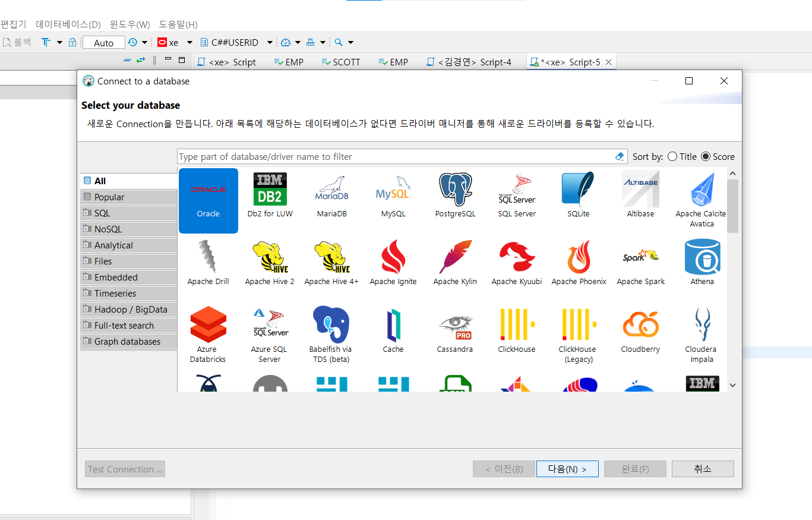Sort drivers by Title
This screenshot has height=520, width=812.
(x=682, y=157)
